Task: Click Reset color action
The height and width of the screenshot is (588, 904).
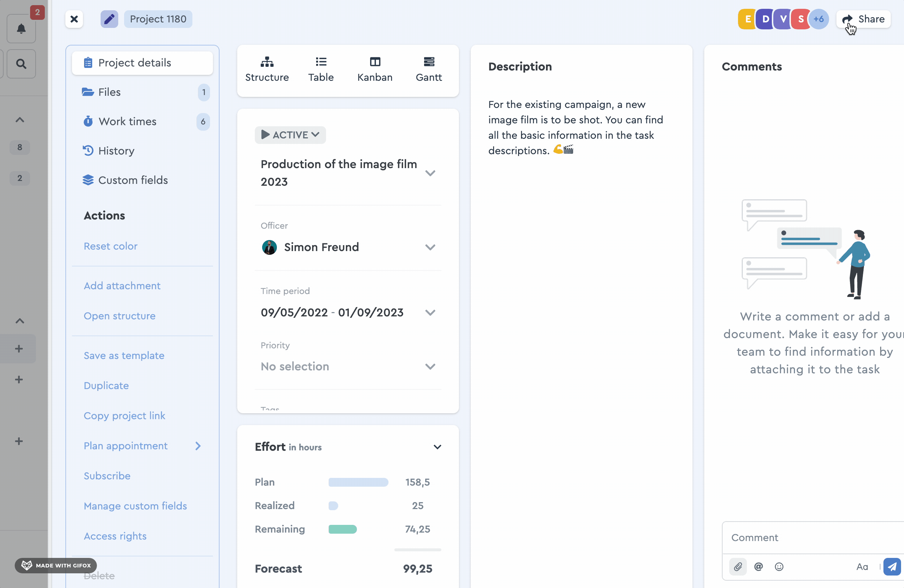Action: point(111,246)
